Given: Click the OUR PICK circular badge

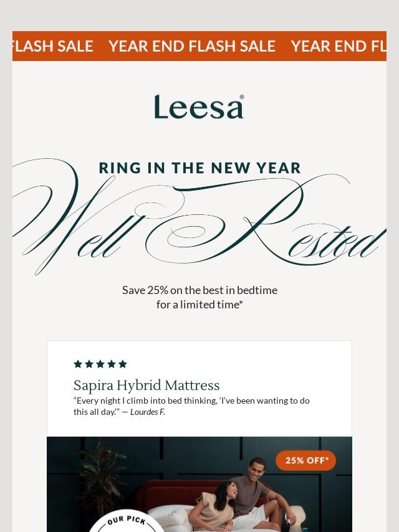Looking at the screenshot, I should pyautogui.click(x=127, y=521).
